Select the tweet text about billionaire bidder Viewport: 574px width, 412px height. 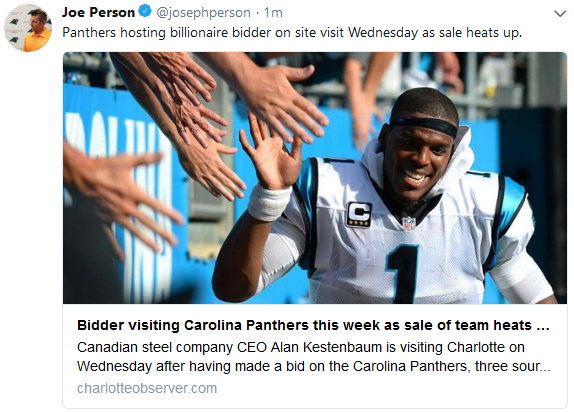click(292, 33)
